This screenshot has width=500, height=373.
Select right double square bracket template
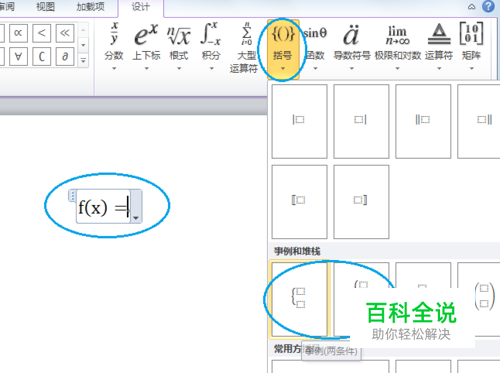(x=361, y=202)
